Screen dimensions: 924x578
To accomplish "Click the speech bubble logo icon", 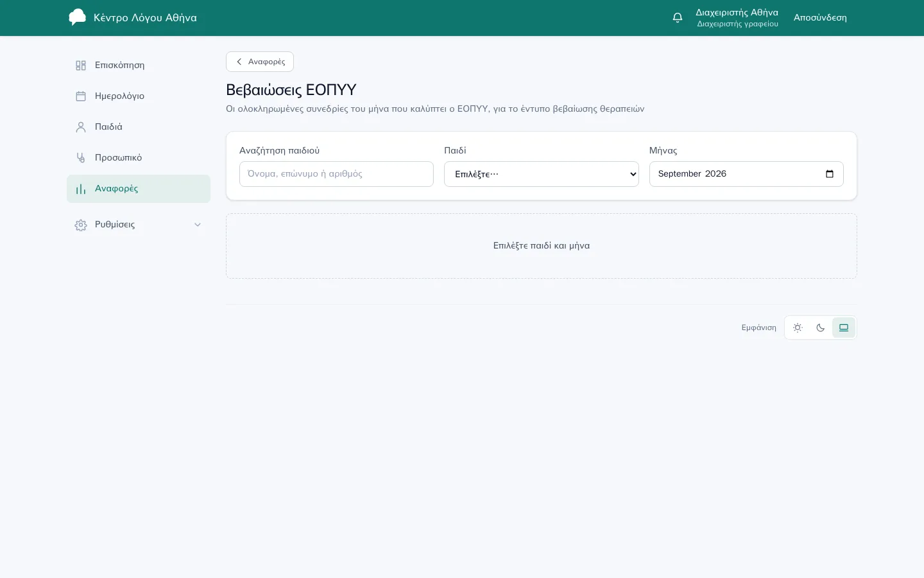I will 77,17.
